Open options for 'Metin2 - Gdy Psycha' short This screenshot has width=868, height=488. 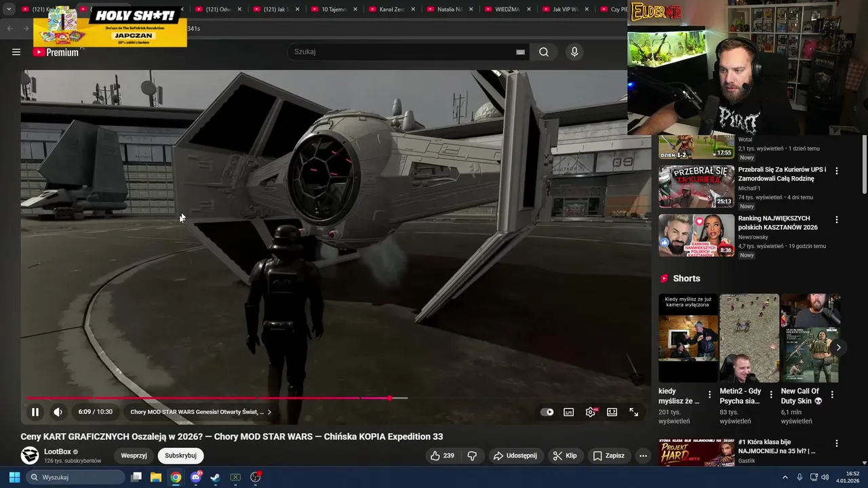tap(771, 394)
